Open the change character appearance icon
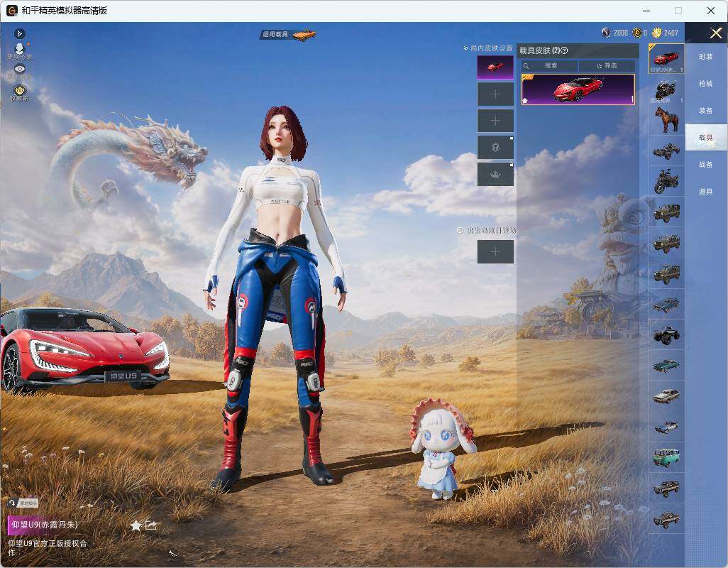 (x=19, y=51)
